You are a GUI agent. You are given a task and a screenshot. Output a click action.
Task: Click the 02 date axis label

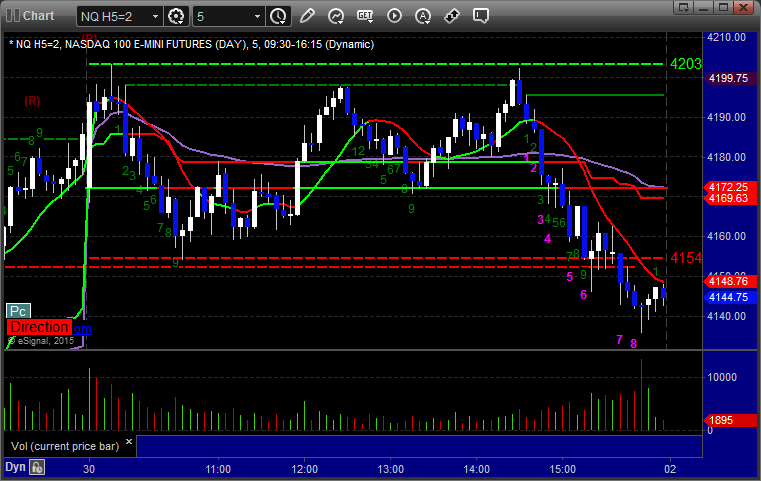(x=670, y=469)
